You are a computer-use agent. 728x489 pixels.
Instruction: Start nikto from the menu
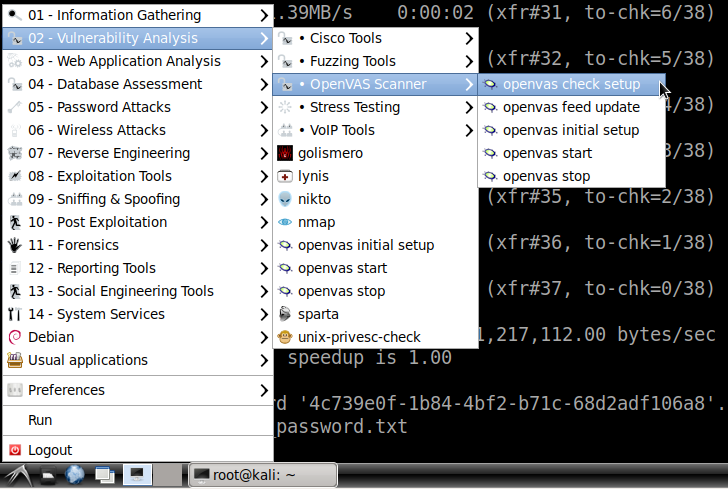point(314,199)
